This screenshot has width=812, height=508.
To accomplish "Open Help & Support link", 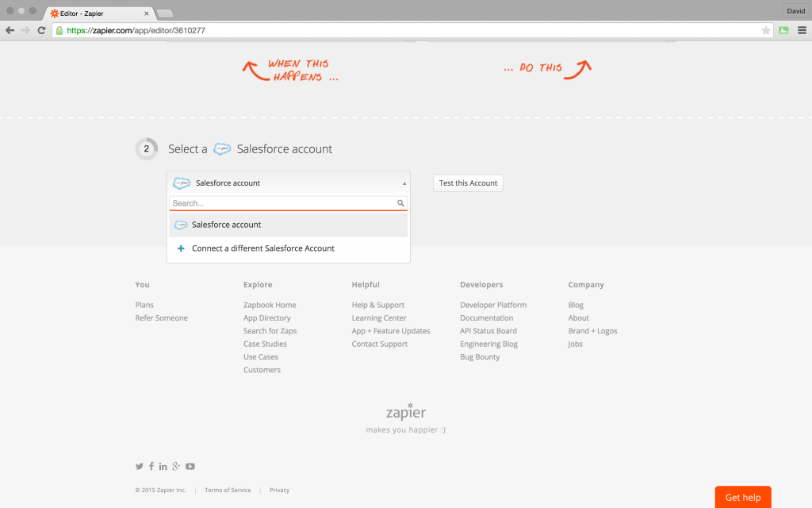I will click(378, 305).
